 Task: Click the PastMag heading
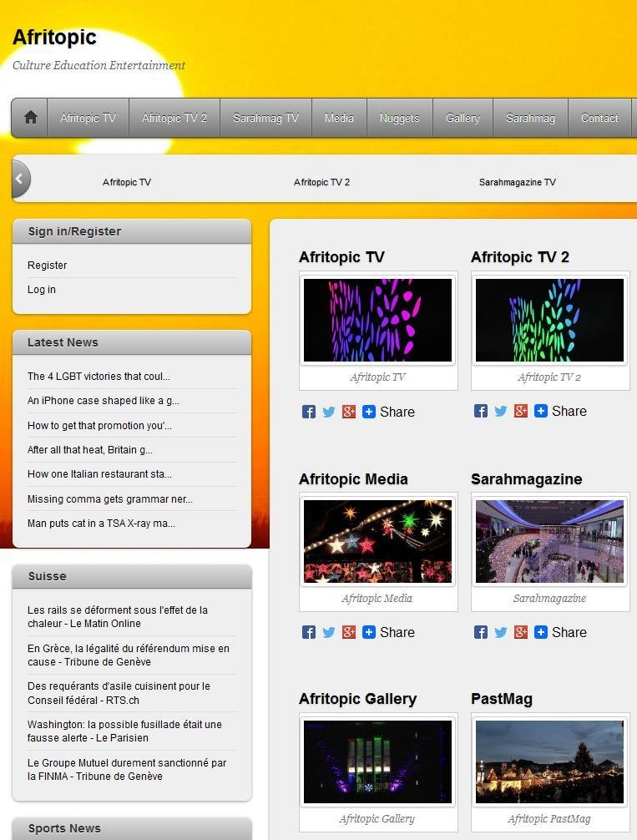[502, 699]
